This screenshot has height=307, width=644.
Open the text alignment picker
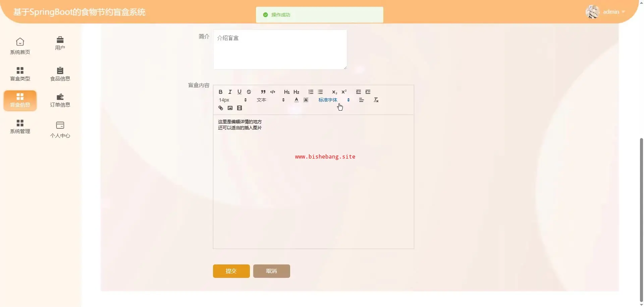pyautogui.click(x=361, y=100)
